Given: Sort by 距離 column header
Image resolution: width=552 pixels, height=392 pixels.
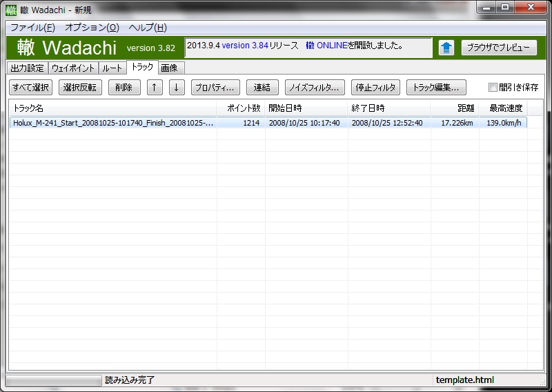Looking at the screenshot, I should [455, 108].
